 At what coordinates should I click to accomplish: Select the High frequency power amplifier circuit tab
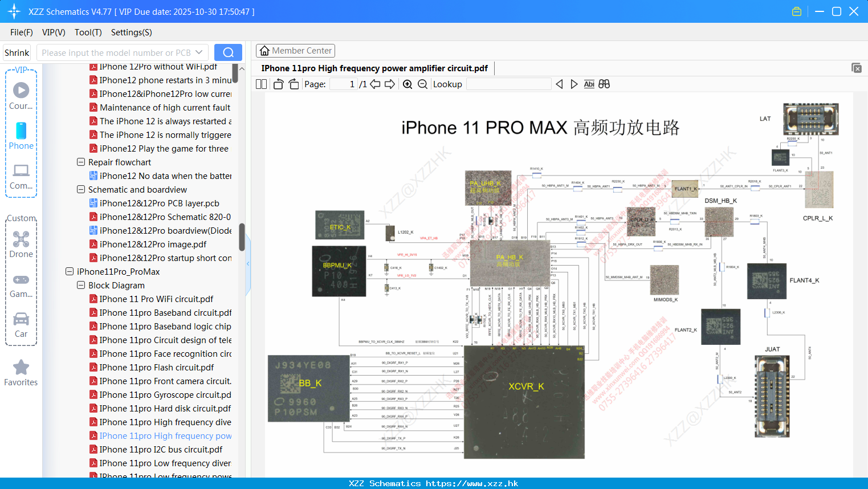[x=374, y=68]
